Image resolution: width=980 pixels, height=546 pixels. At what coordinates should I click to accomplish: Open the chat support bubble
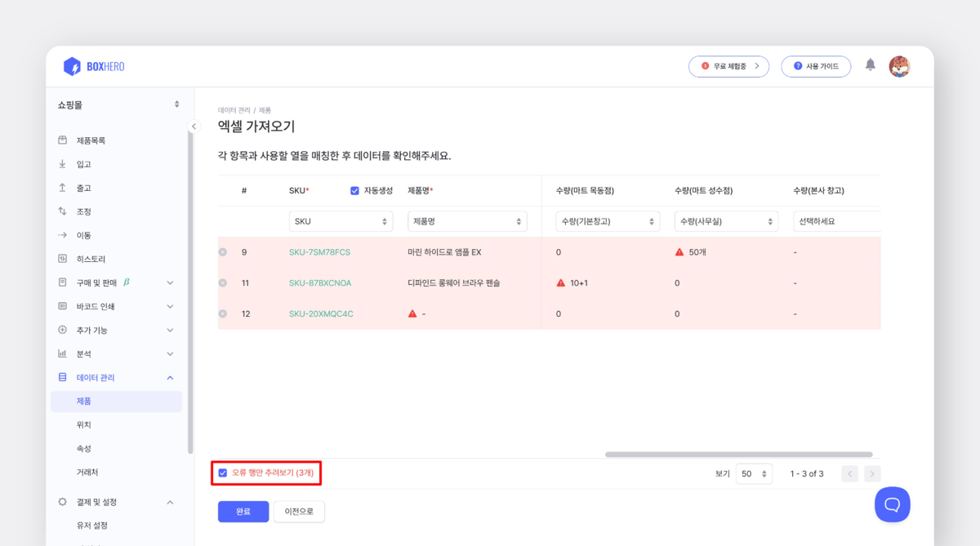point(892,504)
